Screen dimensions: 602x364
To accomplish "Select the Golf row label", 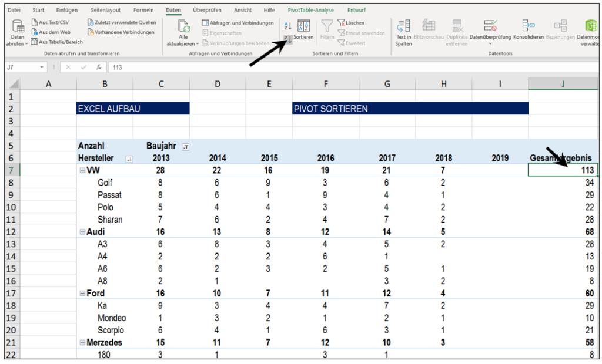I will click(x=105, y=183).
